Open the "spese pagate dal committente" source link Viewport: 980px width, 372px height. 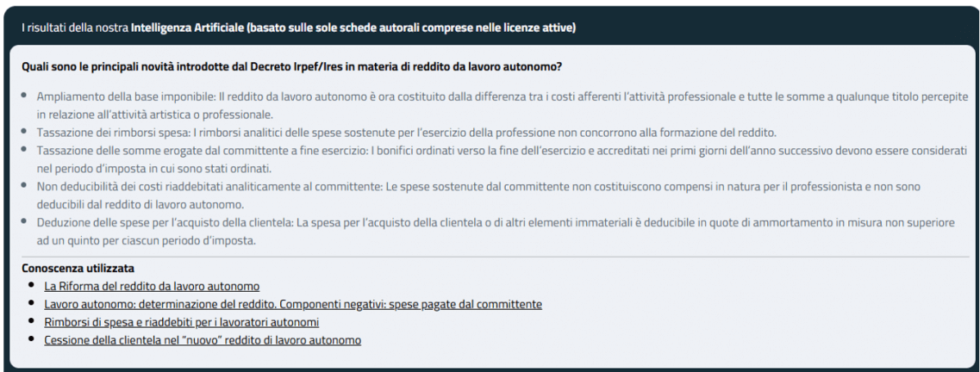[x=293, y=304]
